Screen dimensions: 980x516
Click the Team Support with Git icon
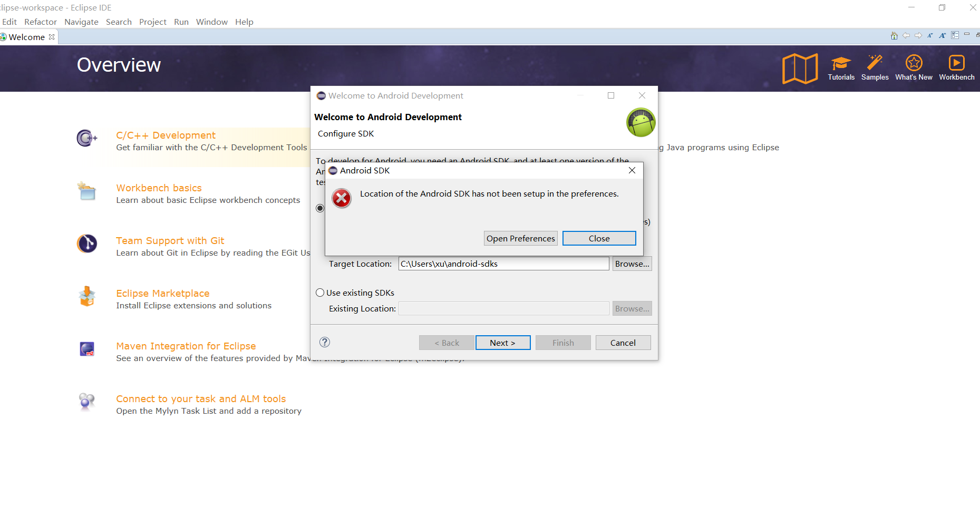87,244
